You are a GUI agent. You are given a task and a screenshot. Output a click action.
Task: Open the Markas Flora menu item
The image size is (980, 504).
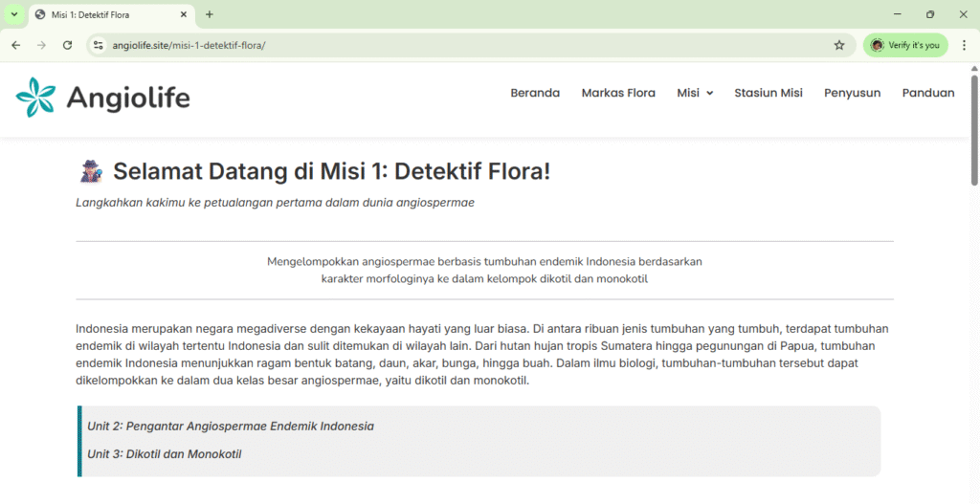[618, 93]
